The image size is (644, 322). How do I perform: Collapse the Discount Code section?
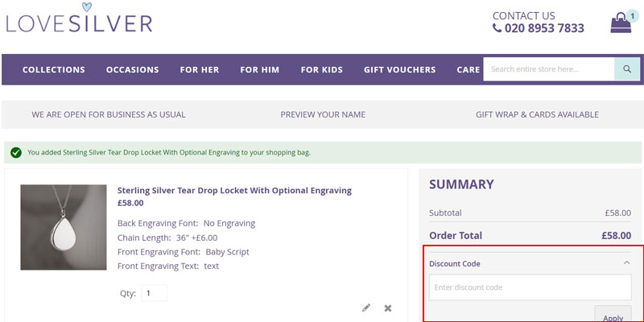coord(626,263)
